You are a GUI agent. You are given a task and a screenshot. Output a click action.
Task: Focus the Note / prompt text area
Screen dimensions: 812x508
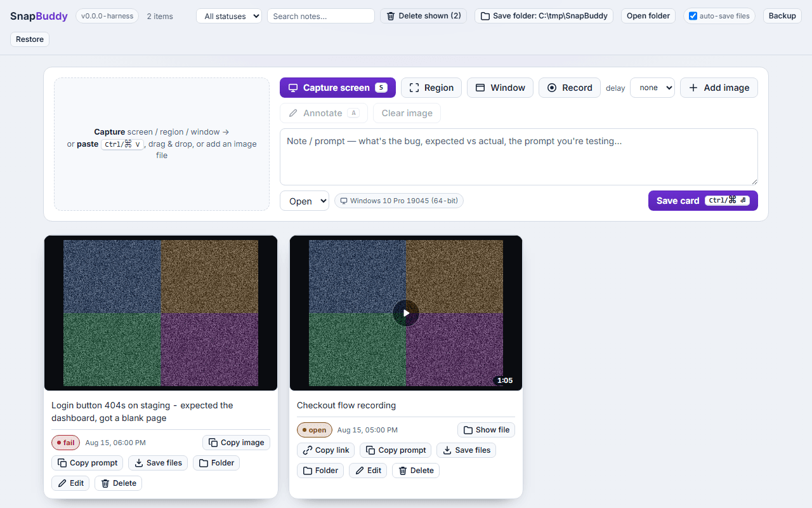click(519, 157)
